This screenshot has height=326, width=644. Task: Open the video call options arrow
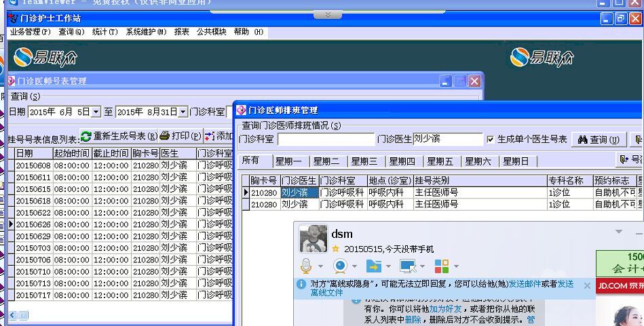tap(354, 266)
